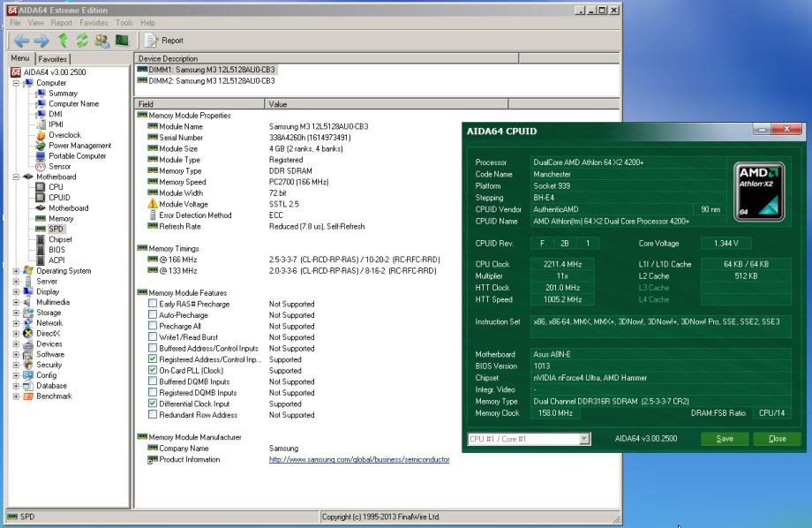
Task: Click the green Refresh toolbar icon
Action: [x=82, y=41]
